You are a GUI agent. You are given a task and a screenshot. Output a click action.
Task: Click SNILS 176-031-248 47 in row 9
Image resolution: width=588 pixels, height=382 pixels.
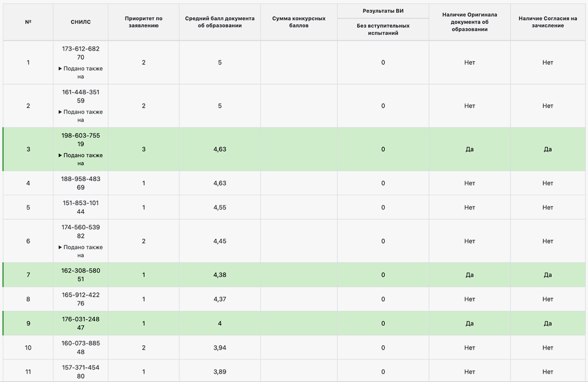(81, 323)
